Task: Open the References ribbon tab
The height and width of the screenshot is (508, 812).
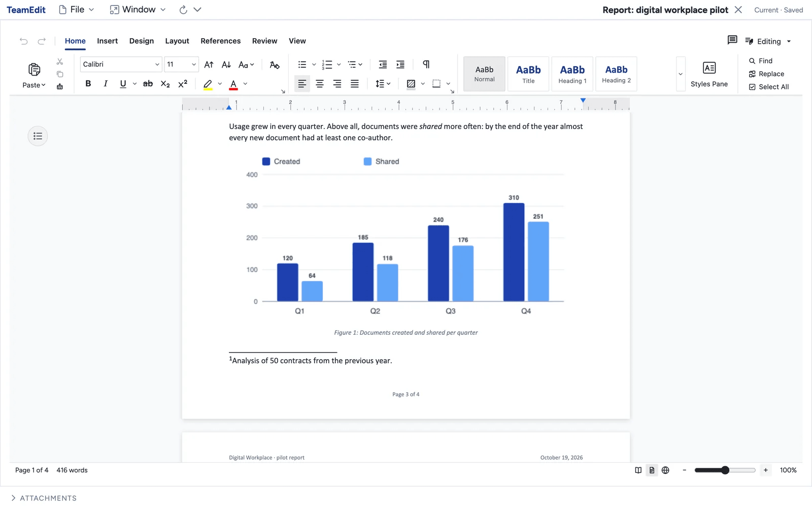Action: pos(220,41)
